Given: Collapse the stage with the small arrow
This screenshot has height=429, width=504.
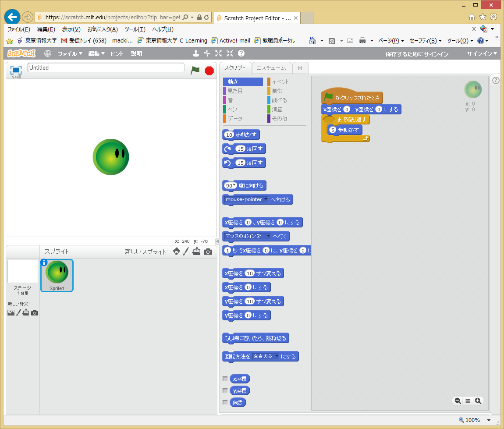Looking at the screenshot, I should (217, 241).
